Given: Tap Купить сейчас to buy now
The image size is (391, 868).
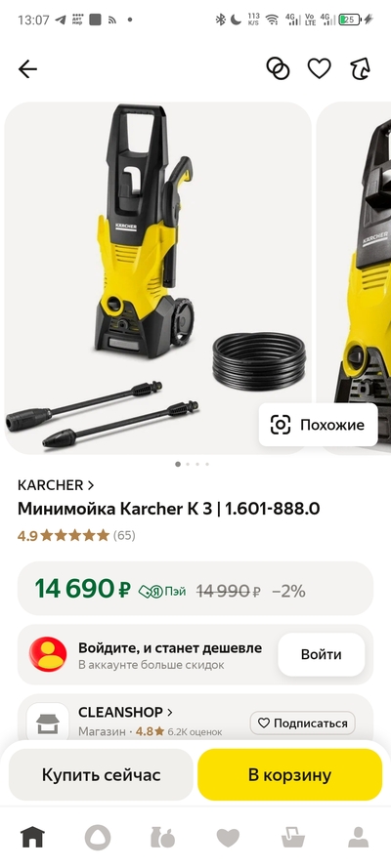Looking at the screenshot, I should click(101, 774).
